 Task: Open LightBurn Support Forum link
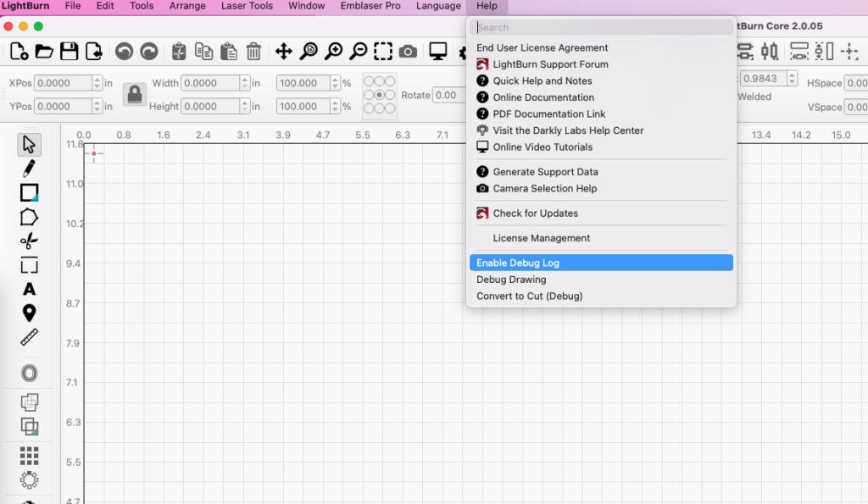[x=550, y=64]
